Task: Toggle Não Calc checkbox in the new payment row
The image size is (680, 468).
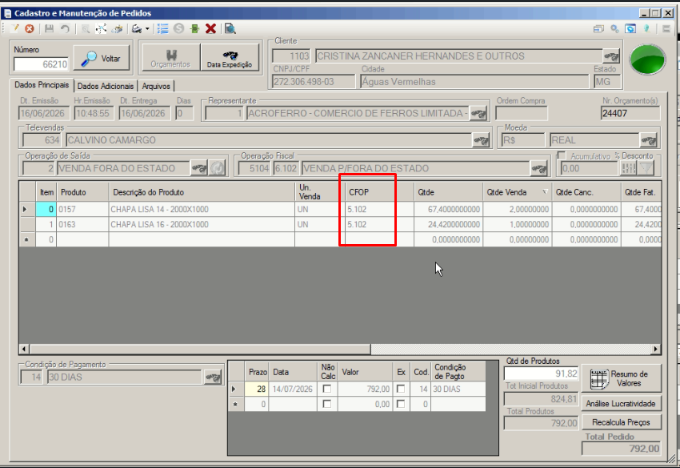Action: 327,404
